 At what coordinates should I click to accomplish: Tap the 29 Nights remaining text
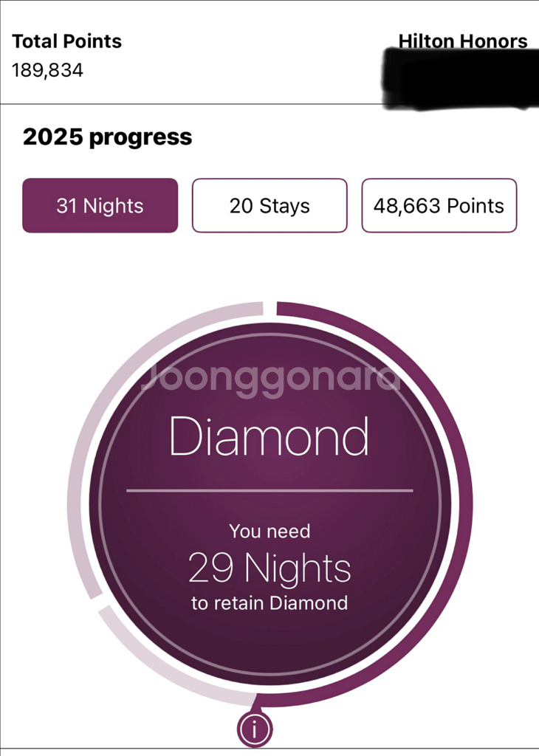[269, 568]
